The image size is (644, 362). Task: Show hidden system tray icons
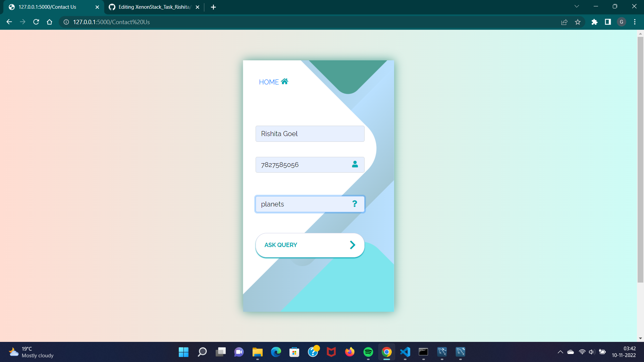[560, 352]
